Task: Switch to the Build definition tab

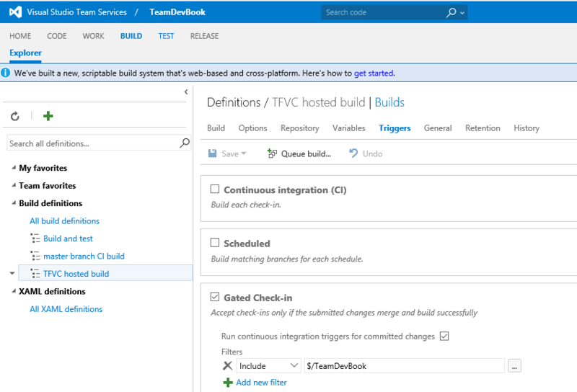Action: [216, 128]
